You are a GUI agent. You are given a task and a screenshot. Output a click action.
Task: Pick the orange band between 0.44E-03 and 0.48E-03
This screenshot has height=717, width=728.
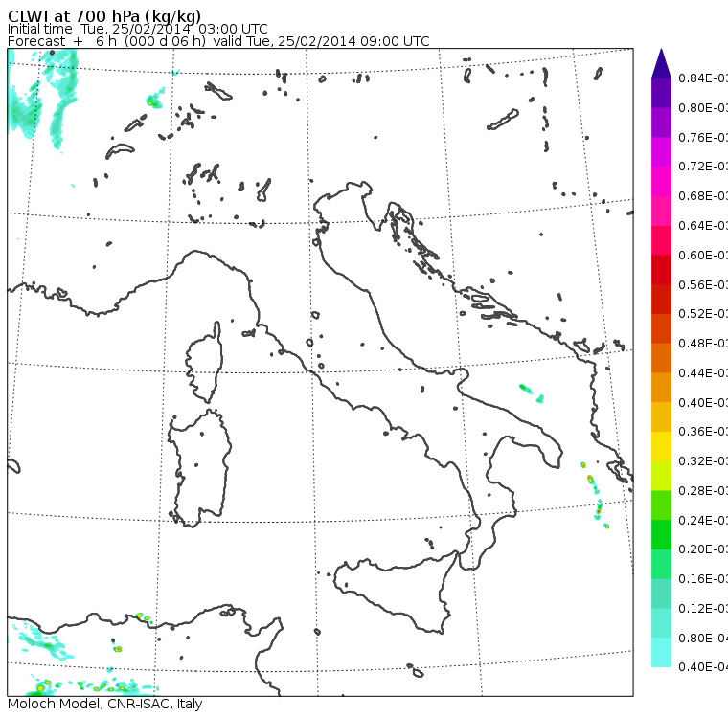(661, 358)
